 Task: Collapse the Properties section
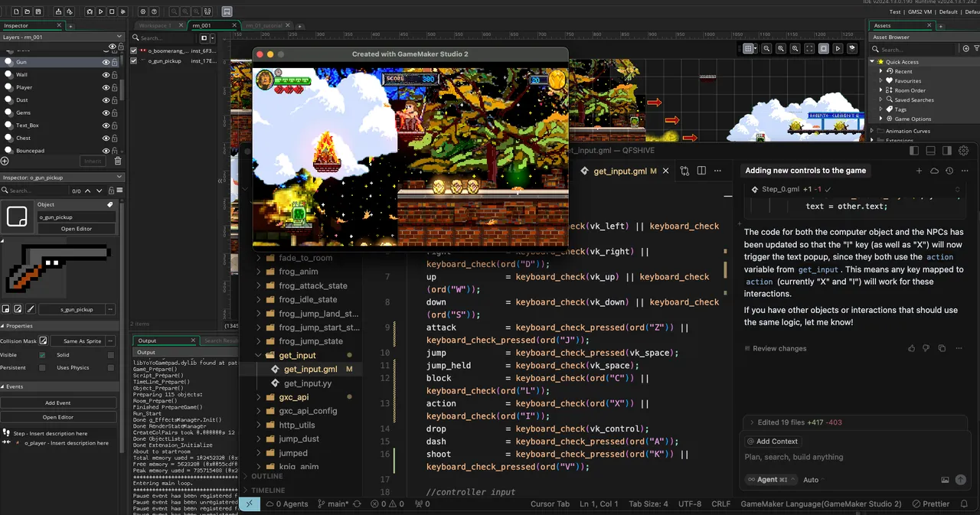3,326
